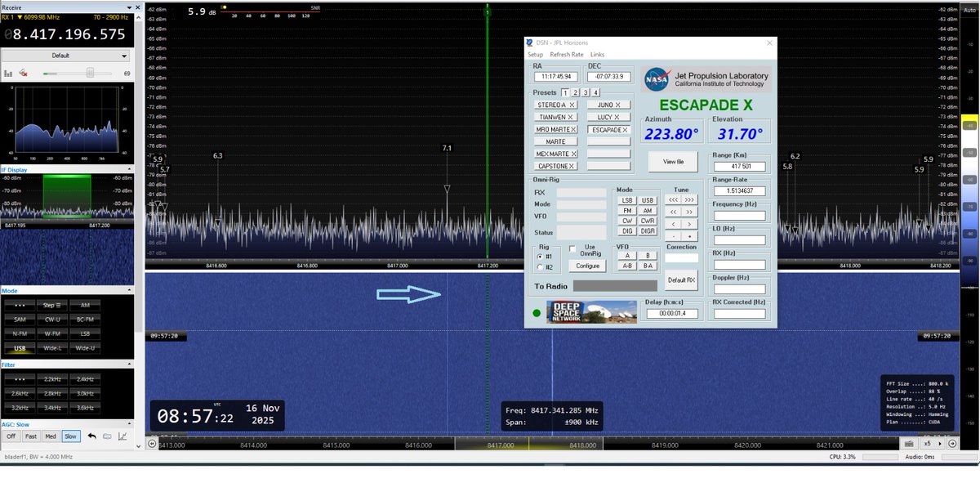Click the right scroll arrow on frequency bar
Image resolution: width=980 pixels, height=492 pixels.
(x=952, y=444)
